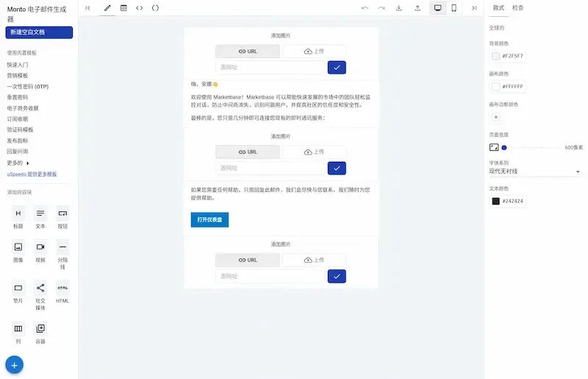
Task: Focus the 源网址 field in last image block
Action: point(270,277)
